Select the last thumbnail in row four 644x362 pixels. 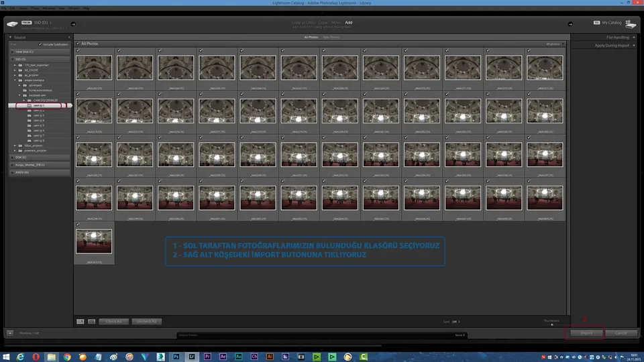(545, 198)
